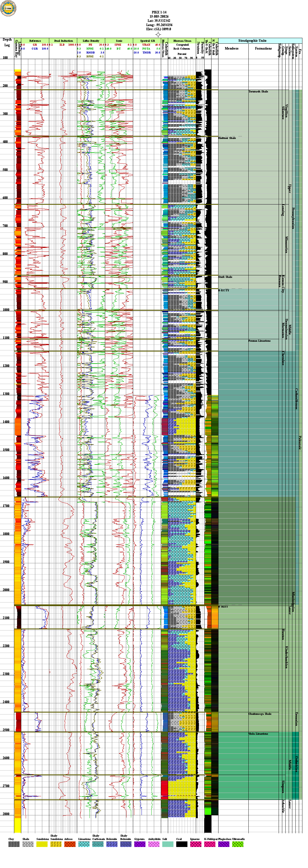The image size is (308, 868).
Task: Click the Lat: 39.5332342 line
Action: (159, 21)
